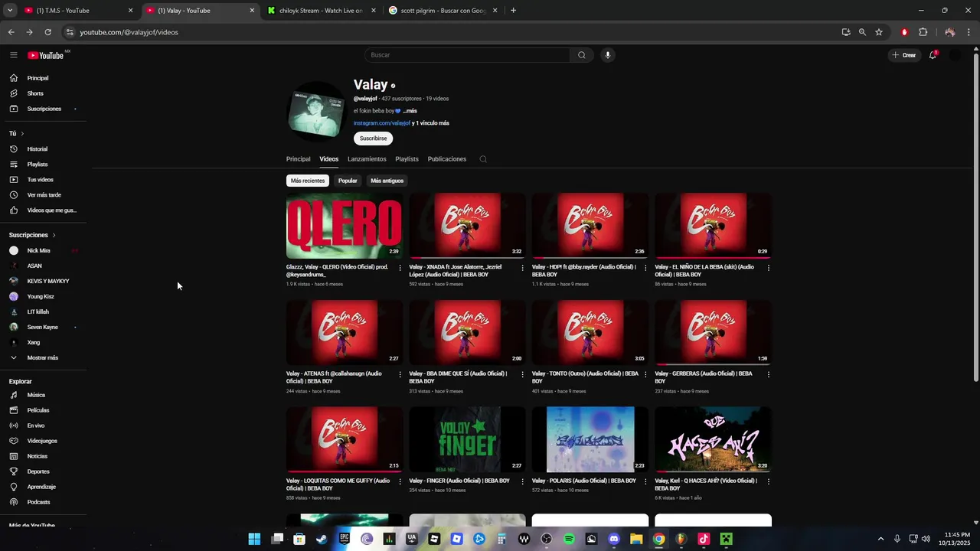The image size is (980, 551).
Task: Switch to Principal channel tab
Action: 298,159
